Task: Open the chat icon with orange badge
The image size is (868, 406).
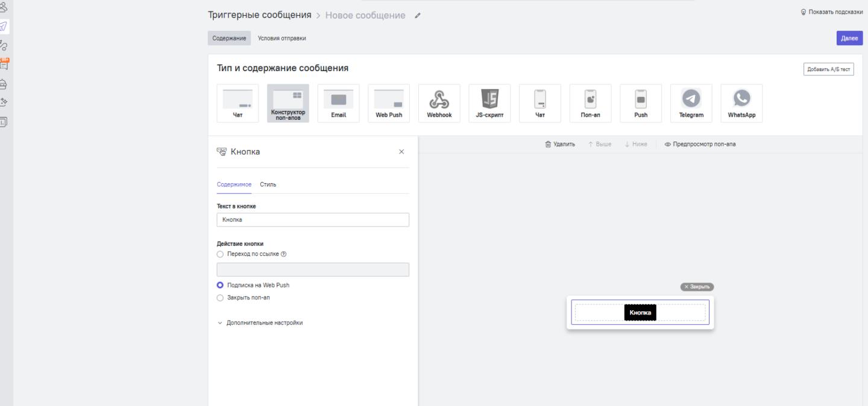Action: click(x=4, y=64)
